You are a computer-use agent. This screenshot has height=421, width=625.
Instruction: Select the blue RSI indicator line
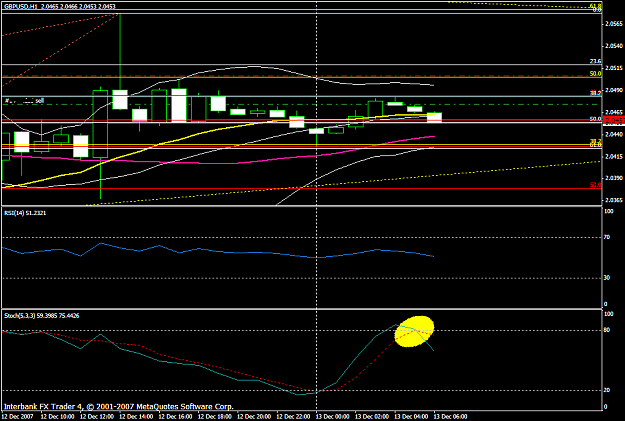[x=218, y=252]
